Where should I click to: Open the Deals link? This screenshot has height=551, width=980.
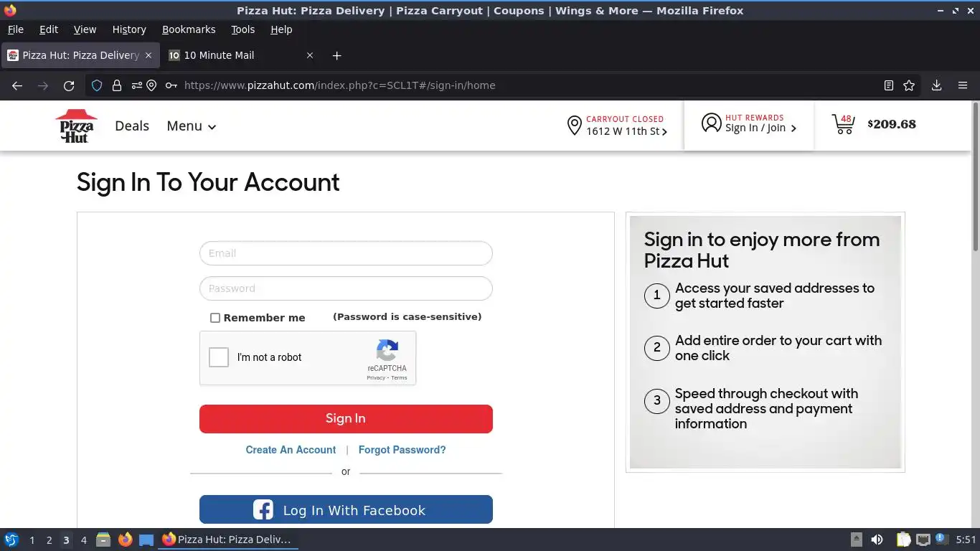click(132, 126)
